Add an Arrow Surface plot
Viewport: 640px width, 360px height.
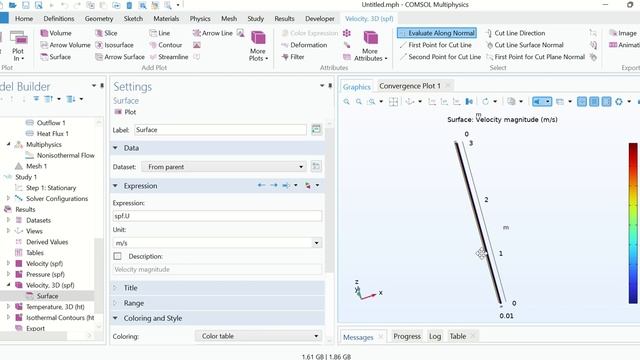[x=120, y=57]
